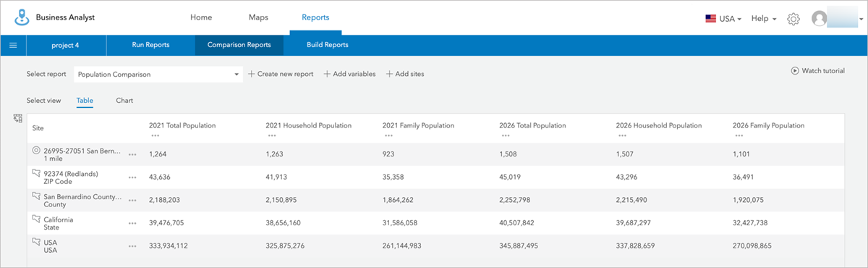Click the value 45,019
Image resolution: width=868 pixels, height=268 pixels.
(x=511, y=177)
